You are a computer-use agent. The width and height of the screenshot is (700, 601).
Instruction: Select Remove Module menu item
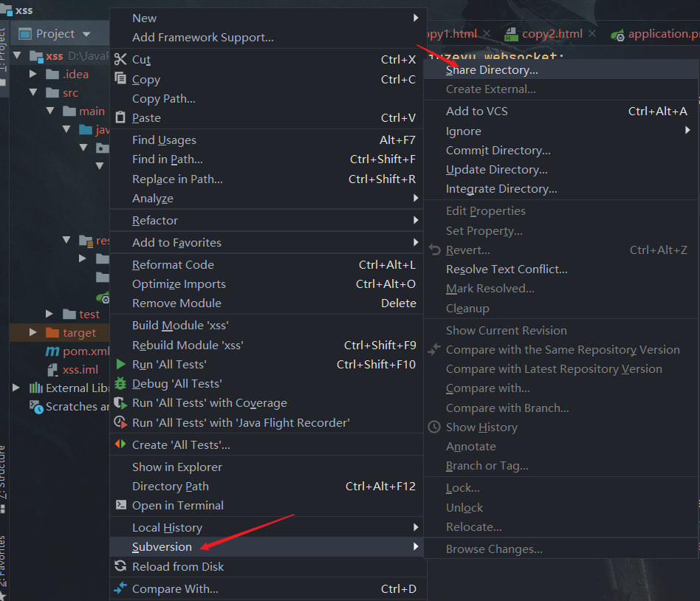point(267,303)
